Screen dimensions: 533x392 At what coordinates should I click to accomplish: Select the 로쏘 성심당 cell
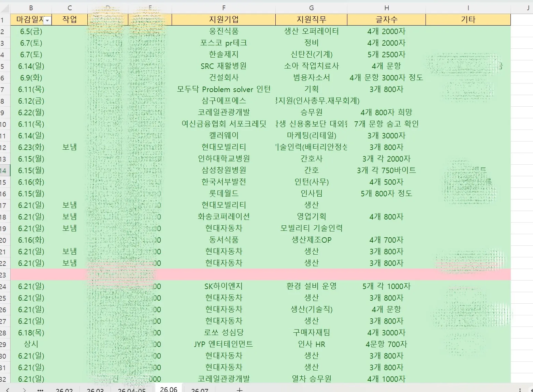tap(224, 333)
